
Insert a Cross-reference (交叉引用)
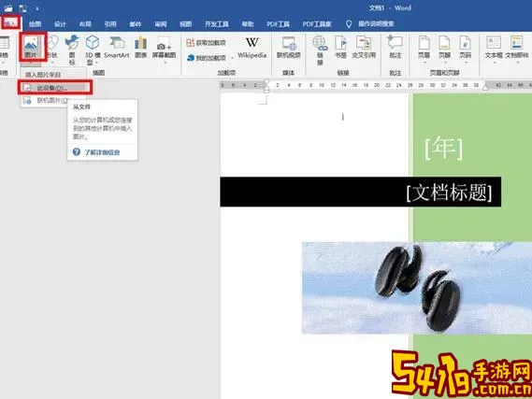pos(364,47)
